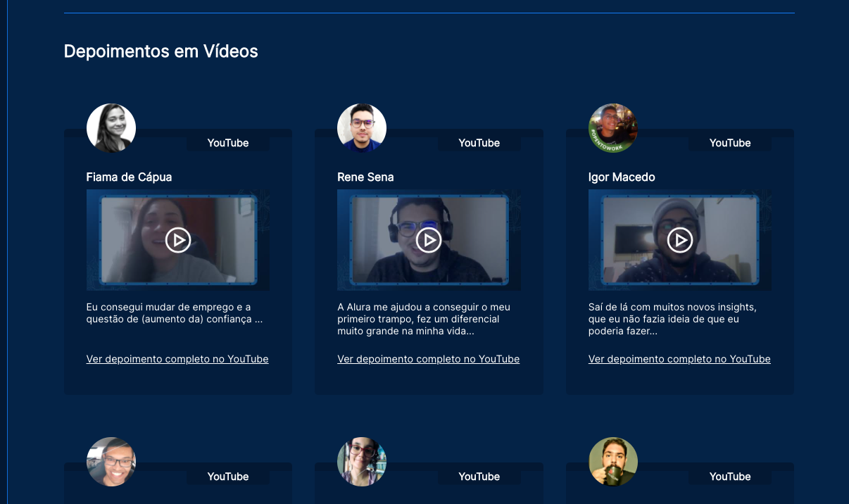
Task: Click the 'Depoimentos em Vídeos' heading
Action: click(161, 51)
